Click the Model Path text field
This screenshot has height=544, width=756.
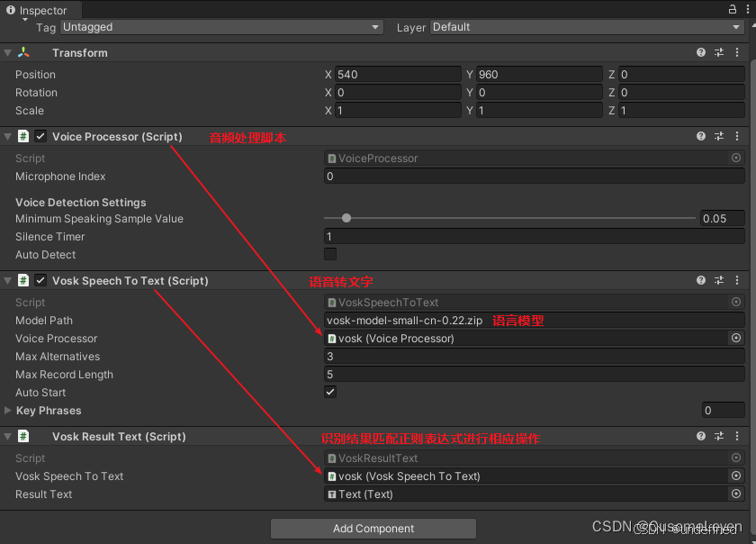(535, 320)
